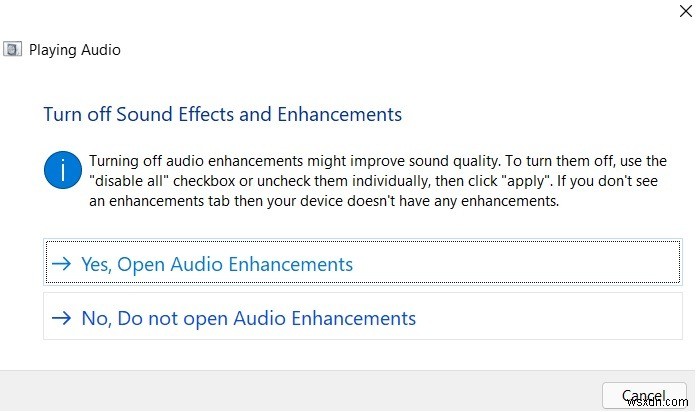
Task: Click the Turn off Sound Effects heading
Action: click(x=222, y=114)
